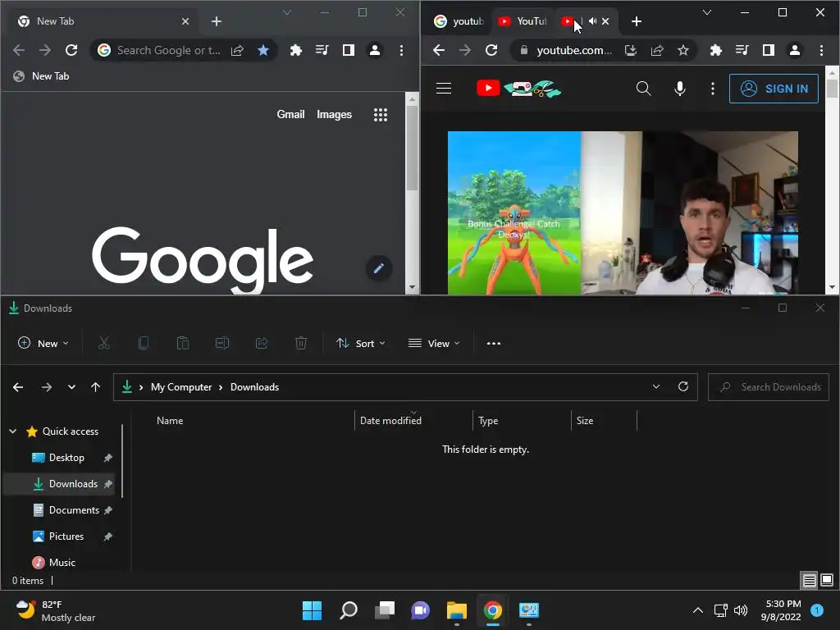Click reload in the New Tab Chrome window
Screen dimensions: 840x630
click(x=71, y=50)
